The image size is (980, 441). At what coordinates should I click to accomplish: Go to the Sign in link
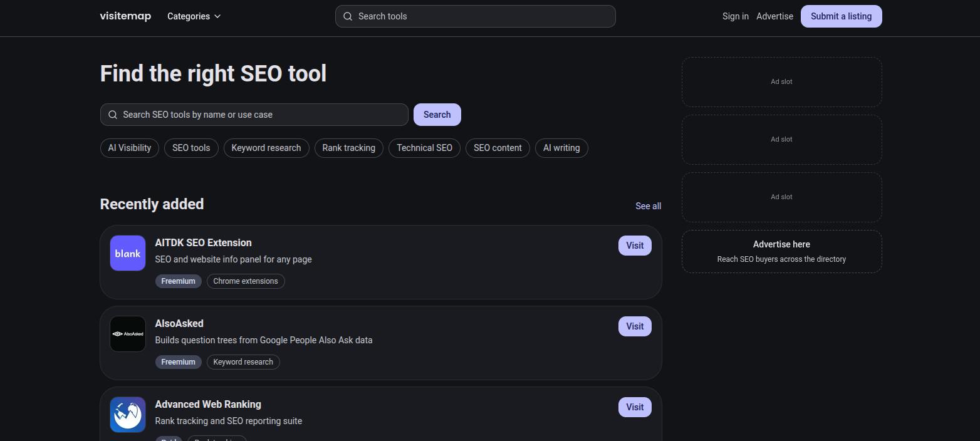[736, 16]
